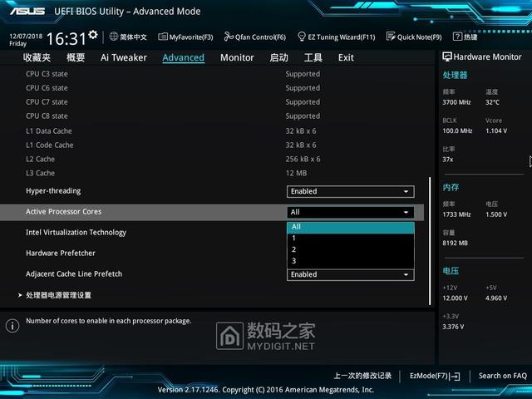Launch EZ Tuning Wizard lightbulb icon

point(301,37)
